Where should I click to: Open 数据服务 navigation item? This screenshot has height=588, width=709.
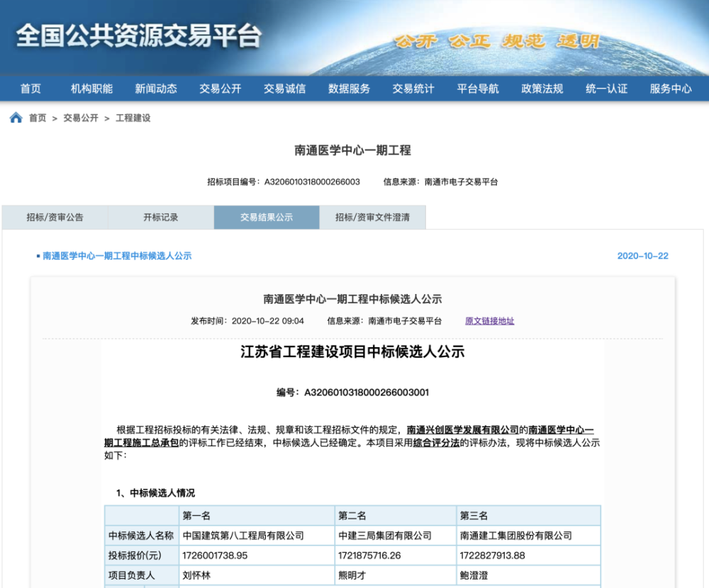349,89
